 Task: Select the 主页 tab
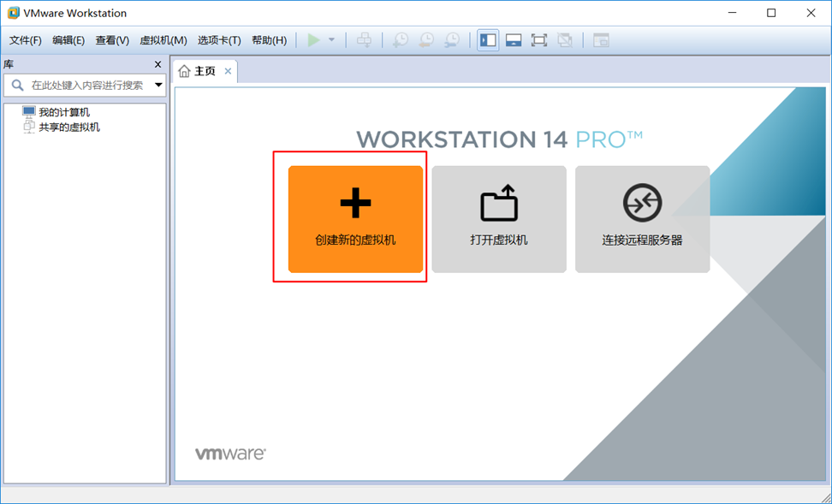coord(205,71)
